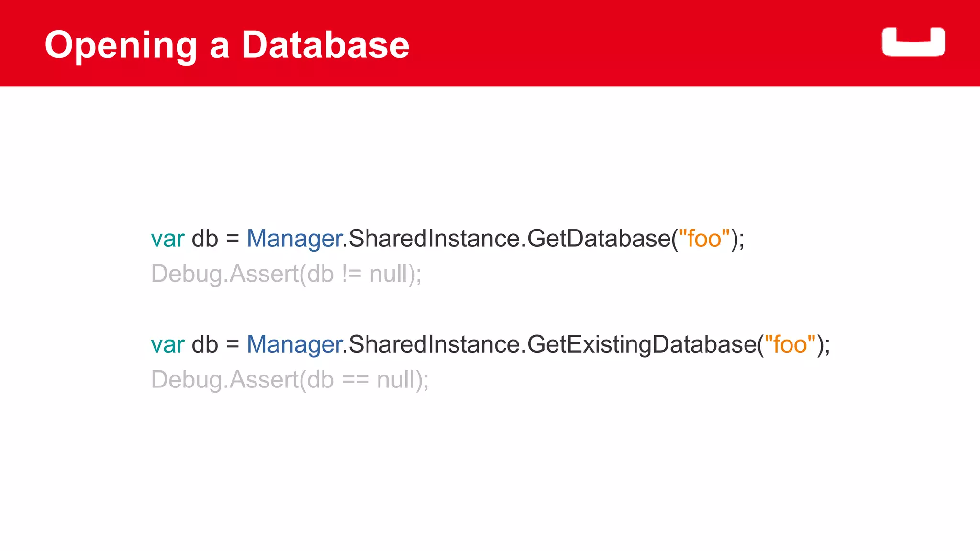Click the 'GetDatabase' method name

click(x=599, y=239)
